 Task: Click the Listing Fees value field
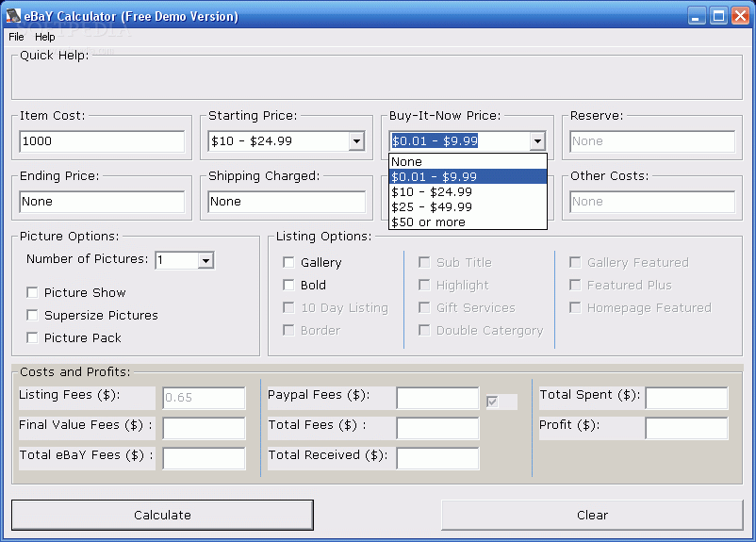(204, 398)
